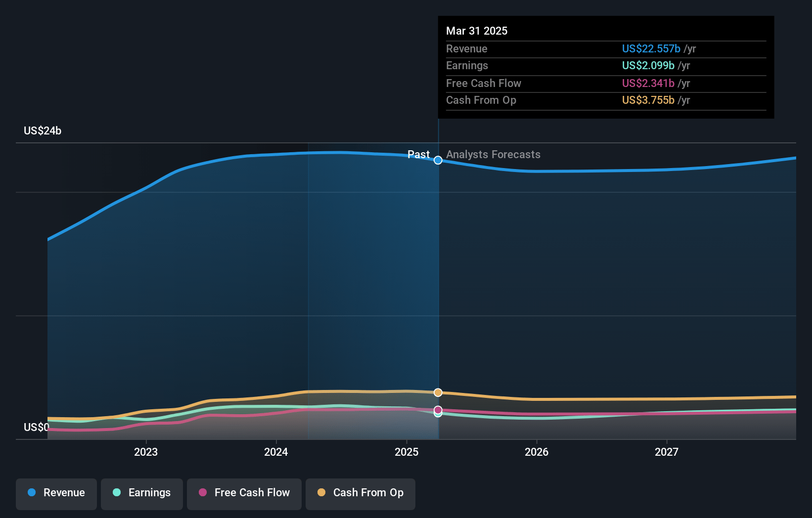The image size is (812, 518).
Task: Click the US$2.099b earnings value
Action: (x=648, y=65)
